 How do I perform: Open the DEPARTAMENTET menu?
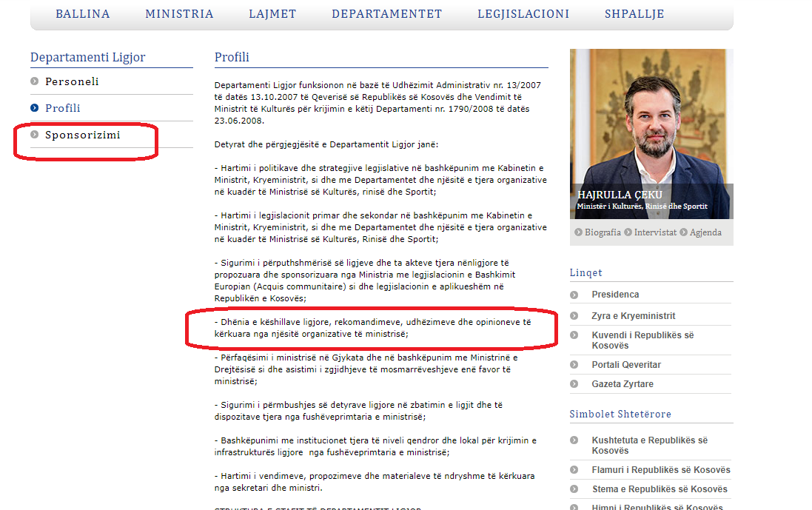coord(386,14)
